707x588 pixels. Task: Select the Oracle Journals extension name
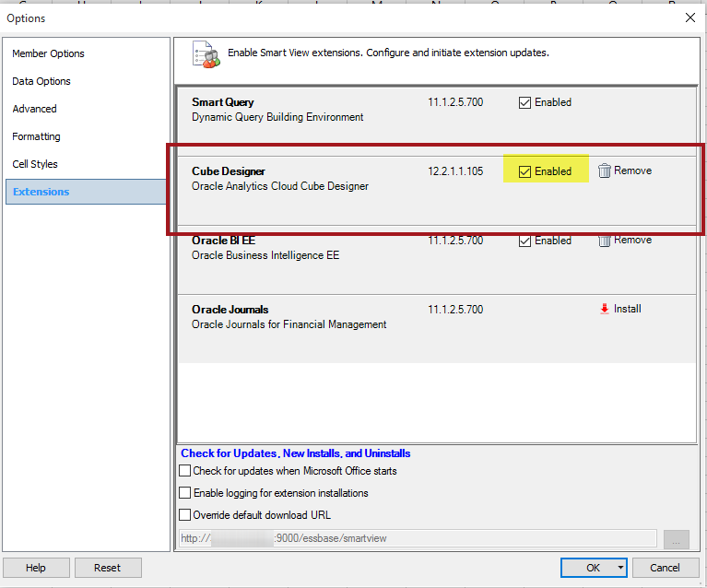click(230, 310)
